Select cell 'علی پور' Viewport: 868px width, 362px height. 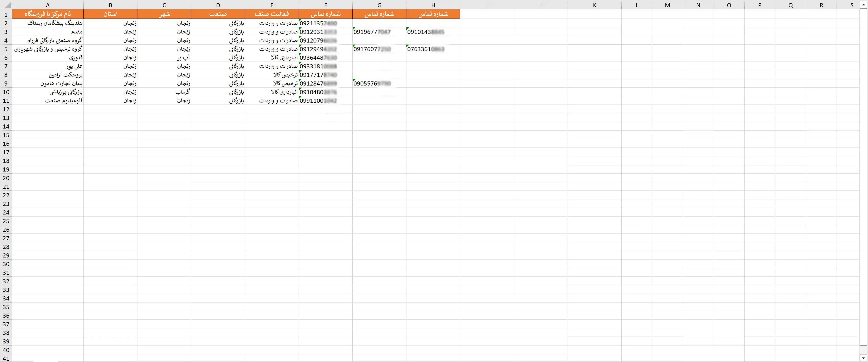click(47, 66)
